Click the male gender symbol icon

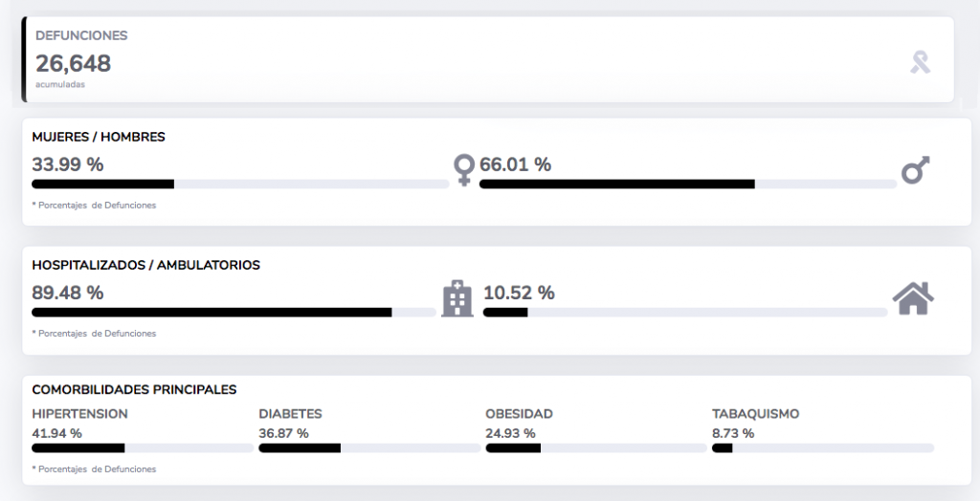click(x=916, y=170)
